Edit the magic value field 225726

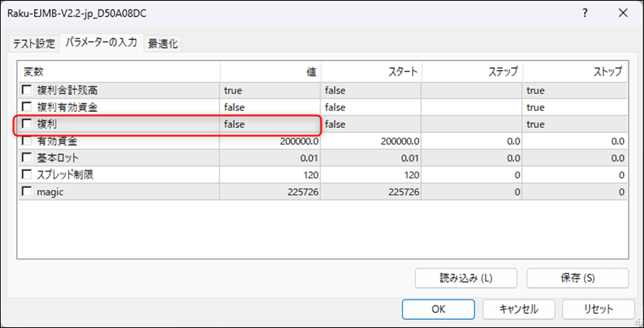point(270,192)
